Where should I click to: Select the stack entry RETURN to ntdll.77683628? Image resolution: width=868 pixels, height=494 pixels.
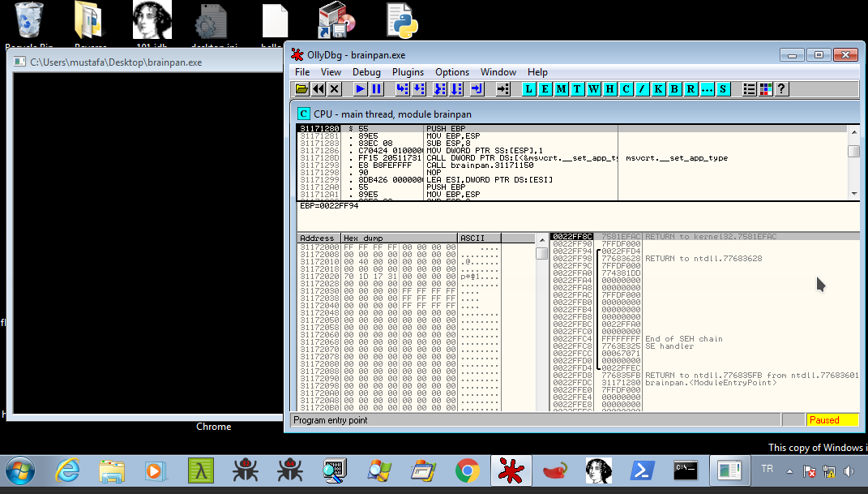click(703, 258)
